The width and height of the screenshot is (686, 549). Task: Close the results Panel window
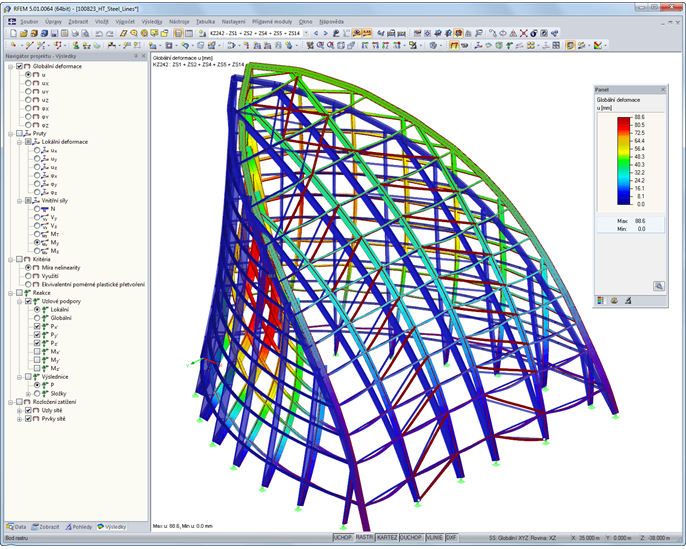[x=662, y=89]
